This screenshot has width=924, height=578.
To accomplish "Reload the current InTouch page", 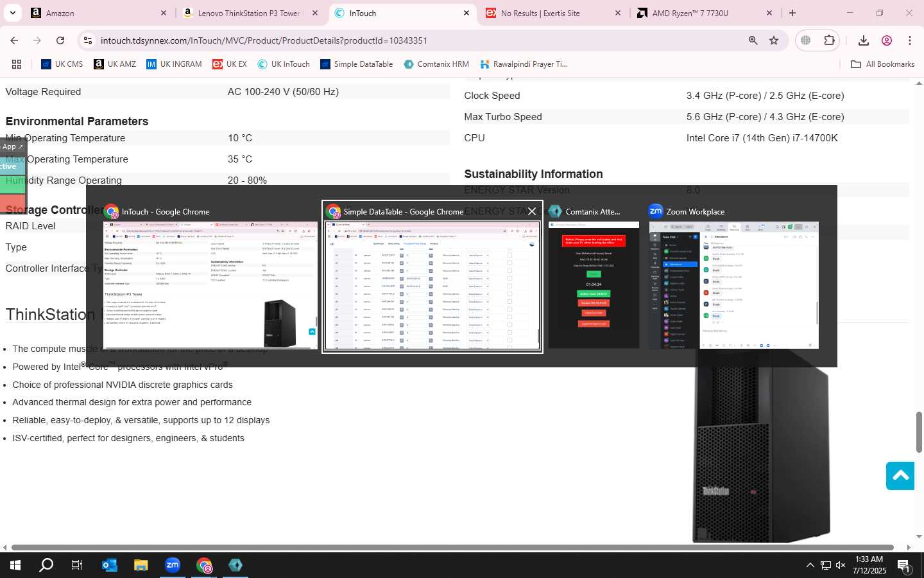I will [60, 40].
